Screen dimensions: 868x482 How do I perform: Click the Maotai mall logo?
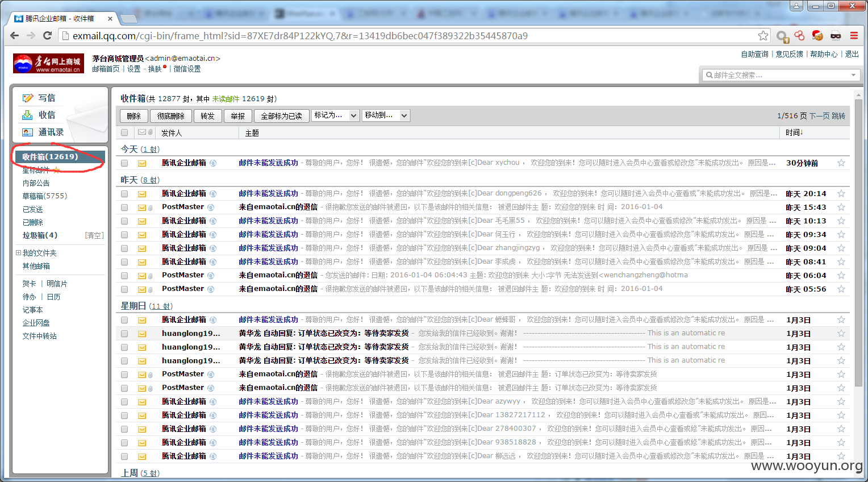pos(48,63)
